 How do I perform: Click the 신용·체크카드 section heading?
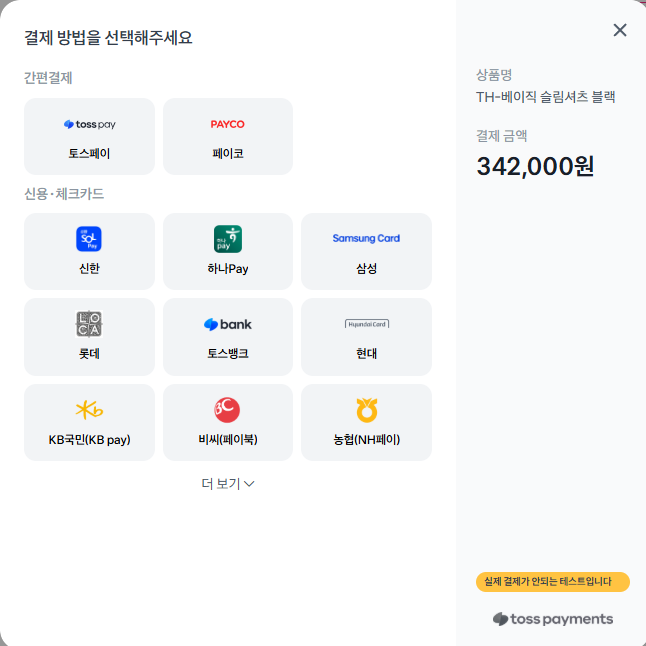pyautogui.click(x=64, y=194)
